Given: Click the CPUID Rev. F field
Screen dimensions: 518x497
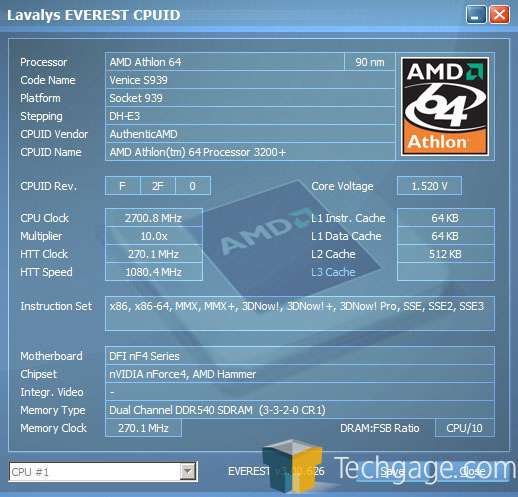Looking at the screenshot, I should (123, 186).
